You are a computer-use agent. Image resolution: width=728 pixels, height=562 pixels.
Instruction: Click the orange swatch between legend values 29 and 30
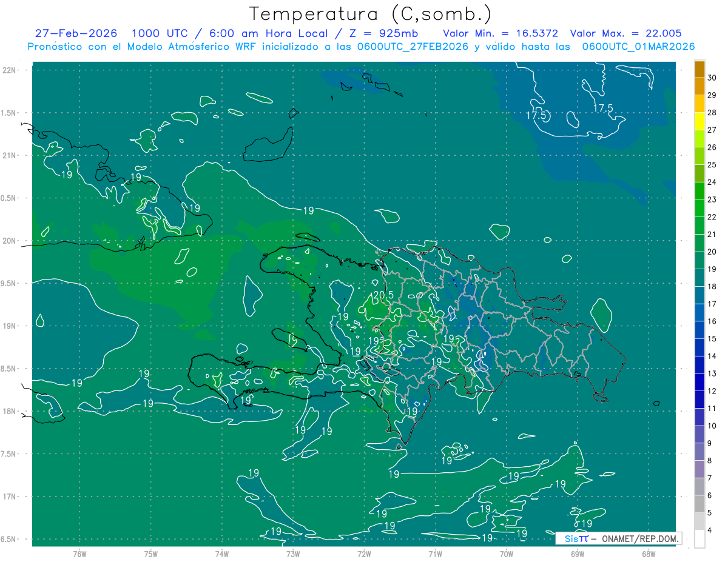click(x=699, y=87)
